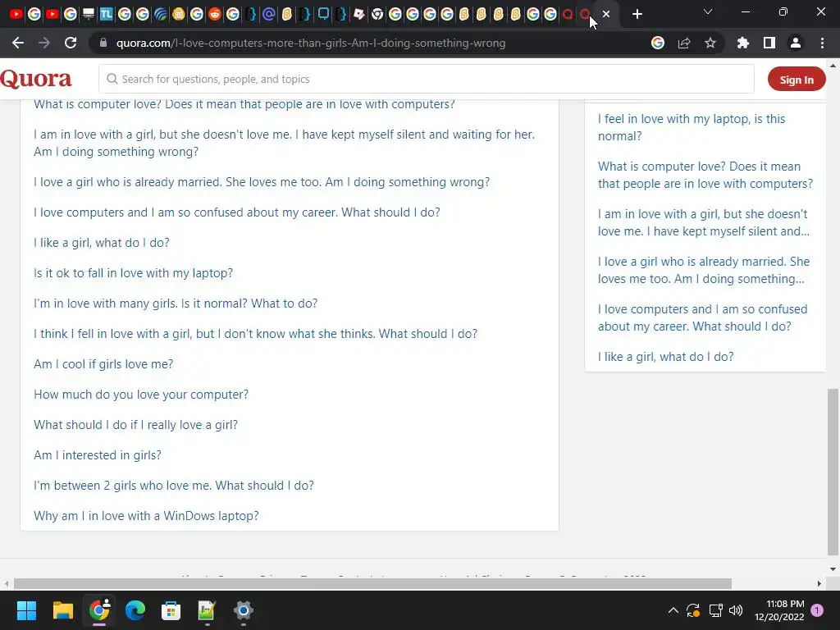Screen dimensions: 840x630
Task: Open 'Am I cool if girls love me?'
Action: pos(103,364)
